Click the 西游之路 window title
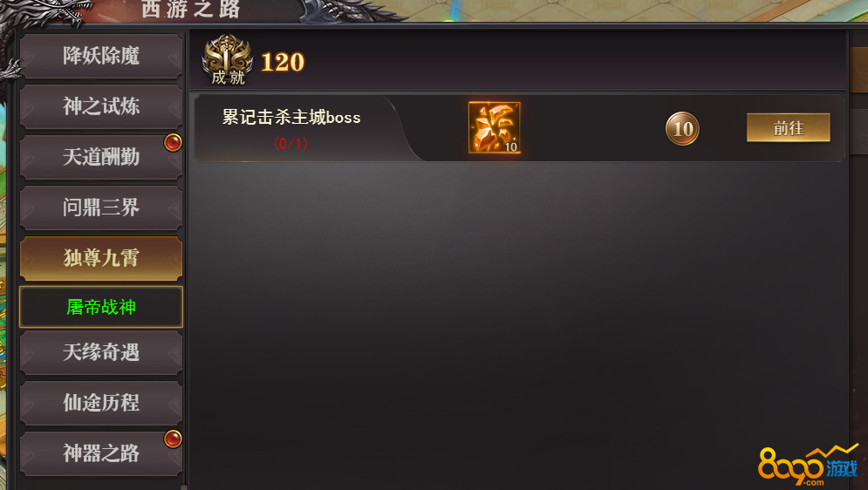 [x=190, y=9]
